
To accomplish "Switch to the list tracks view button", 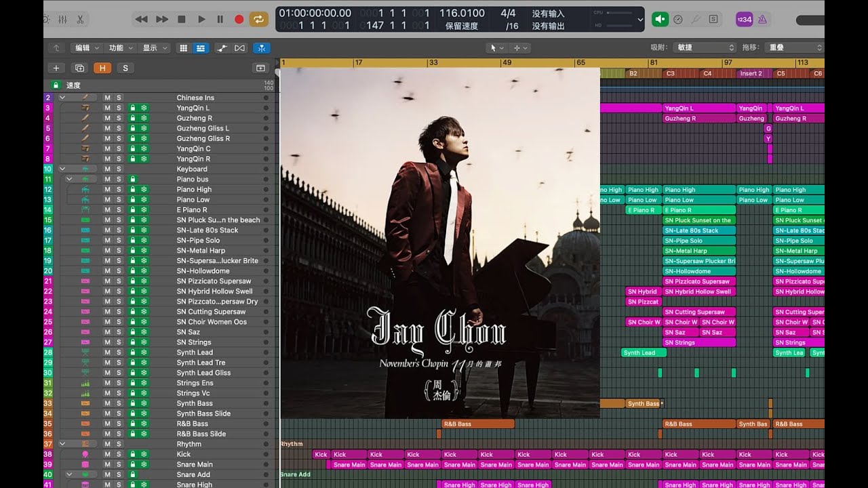I will pos(201,48).
